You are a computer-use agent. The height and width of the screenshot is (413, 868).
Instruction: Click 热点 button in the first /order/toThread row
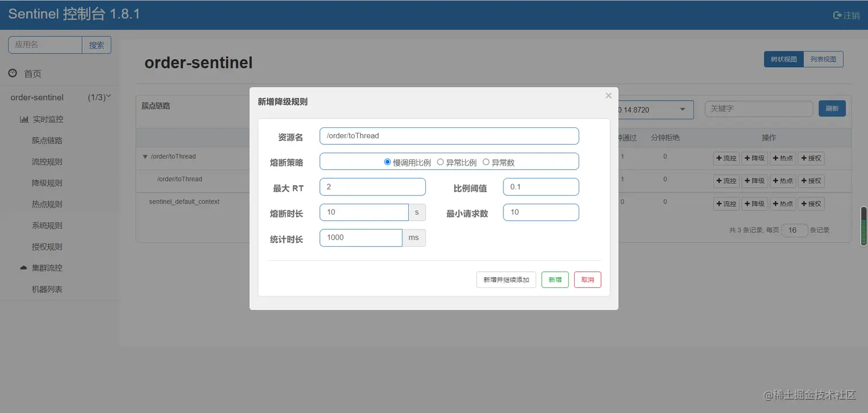(782, 158)
